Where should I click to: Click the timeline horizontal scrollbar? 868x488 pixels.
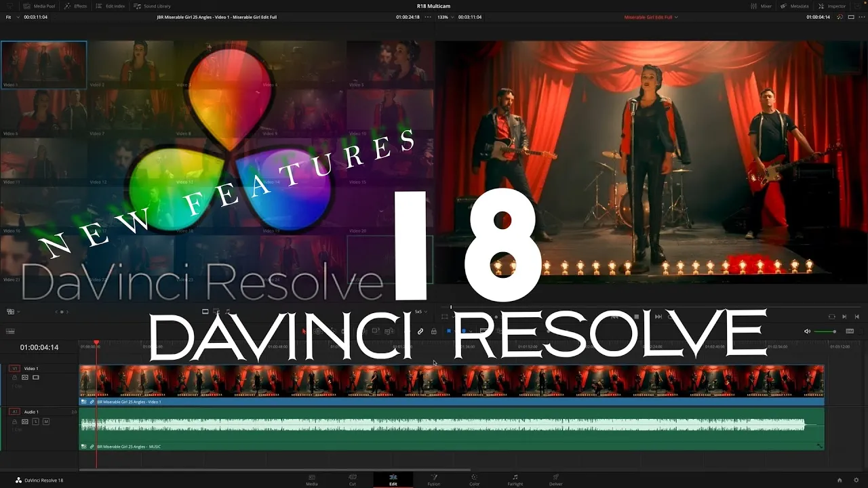point(275,470)
